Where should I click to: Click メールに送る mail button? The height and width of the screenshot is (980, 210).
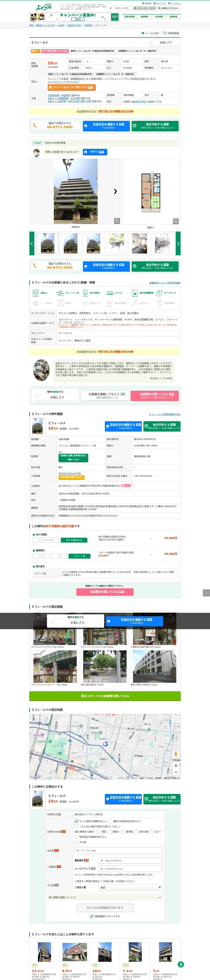150,33
